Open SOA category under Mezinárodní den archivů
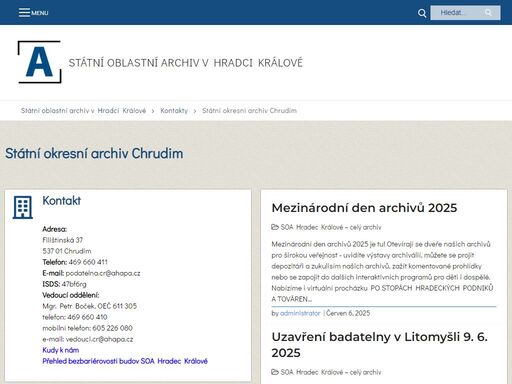Image resolution: width=512 pixels, height=384 pixels. coord(331,227)
